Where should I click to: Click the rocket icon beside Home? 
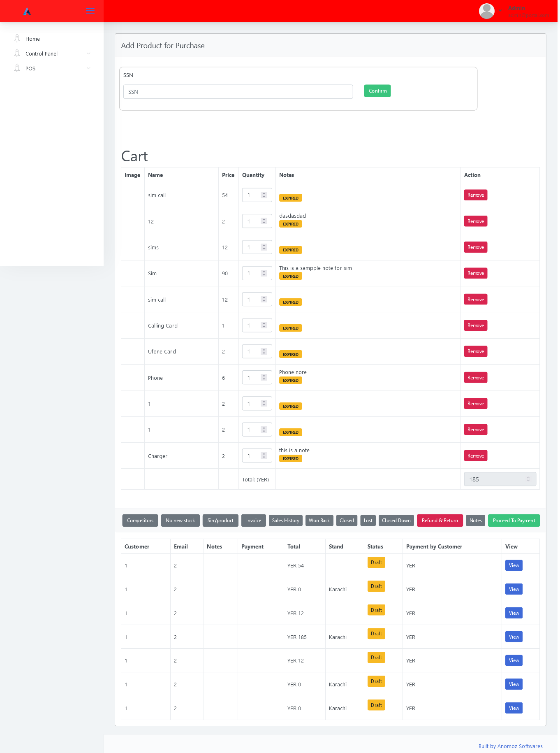point(17,39)
